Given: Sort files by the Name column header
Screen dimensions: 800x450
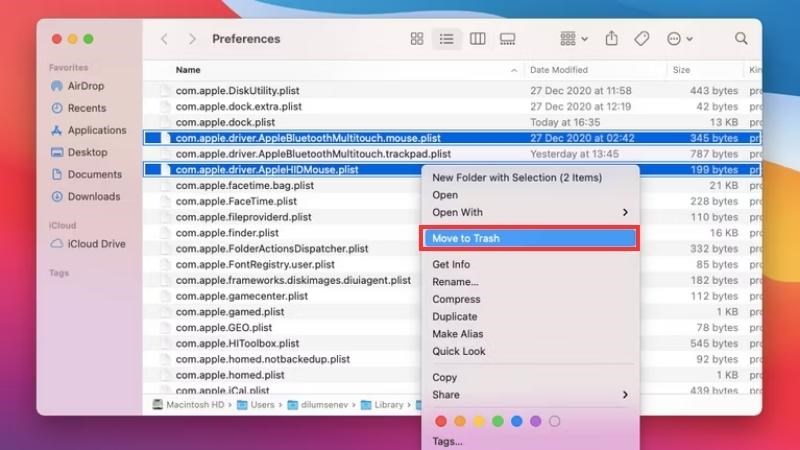Looking at the screenshot, I should coord(188,70).
